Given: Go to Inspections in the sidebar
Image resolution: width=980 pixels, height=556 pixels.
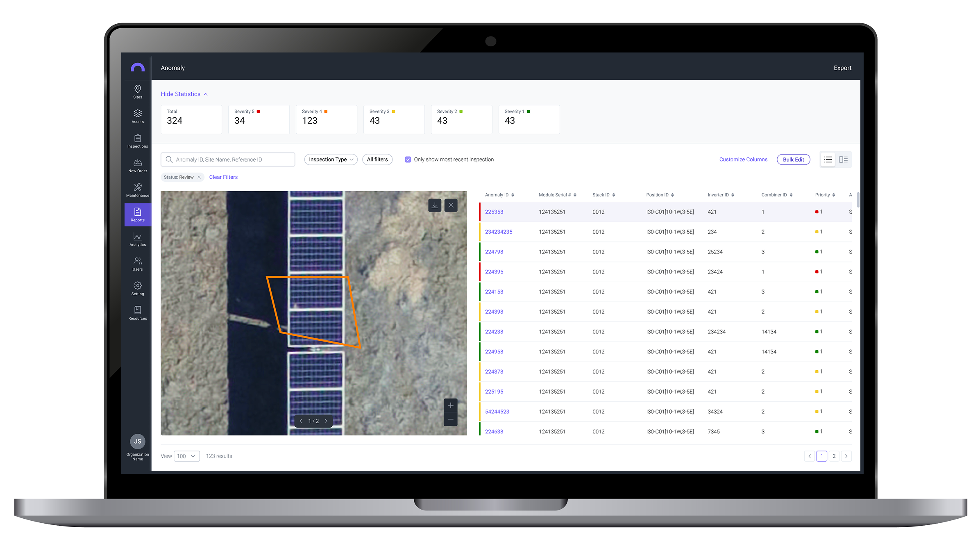Looking at the screenshot, I should pyautogui.click(x=138, y=141).
